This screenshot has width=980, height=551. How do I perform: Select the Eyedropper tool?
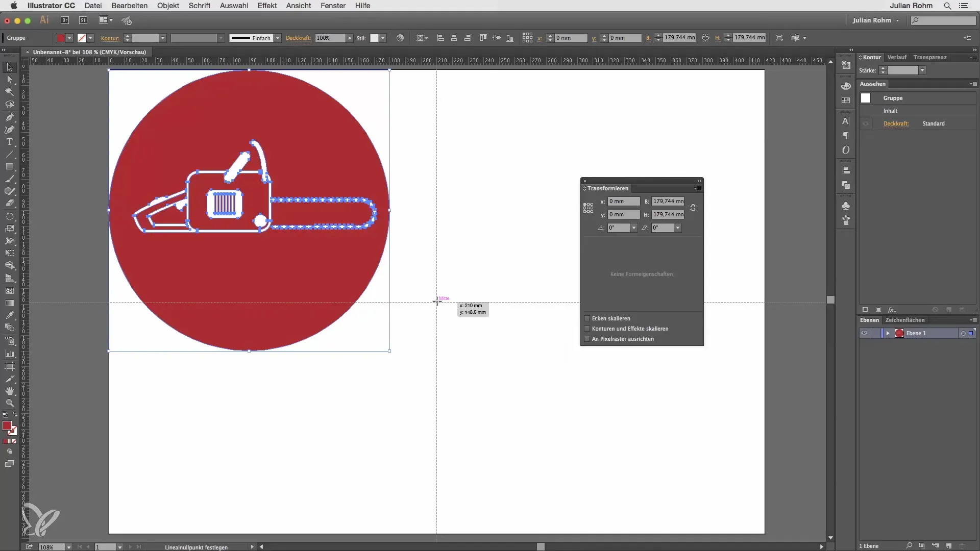tap(9, 315)
